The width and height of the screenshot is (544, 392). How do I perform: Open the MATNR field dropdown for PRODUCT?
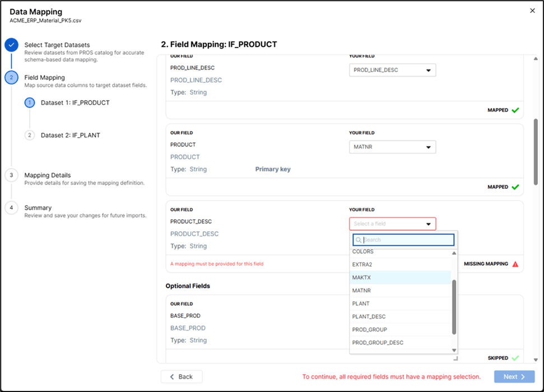click(x=392, y=147)
